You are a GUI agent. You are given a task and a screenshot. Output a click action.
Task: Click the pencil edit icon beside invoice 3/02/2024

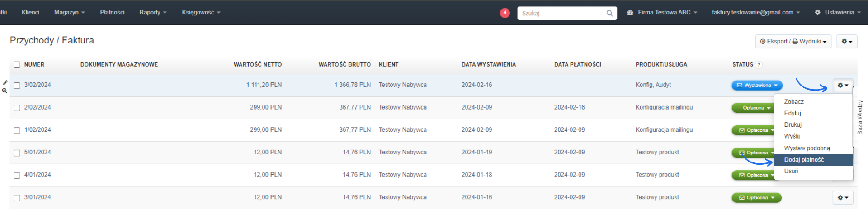tap(5, 82)
